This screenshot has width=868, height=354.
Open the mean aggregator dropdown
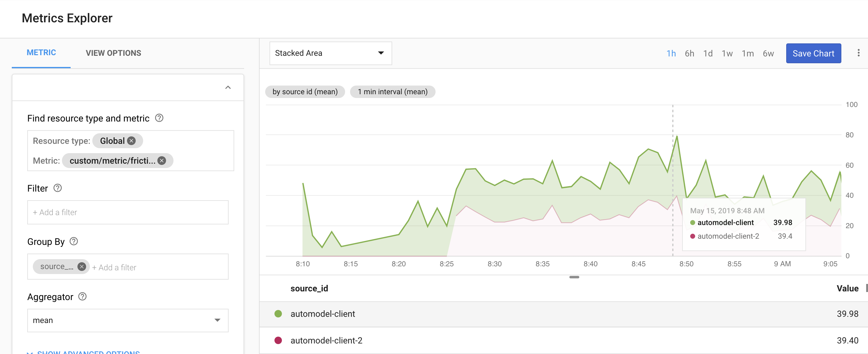click(x=128, y=320)
